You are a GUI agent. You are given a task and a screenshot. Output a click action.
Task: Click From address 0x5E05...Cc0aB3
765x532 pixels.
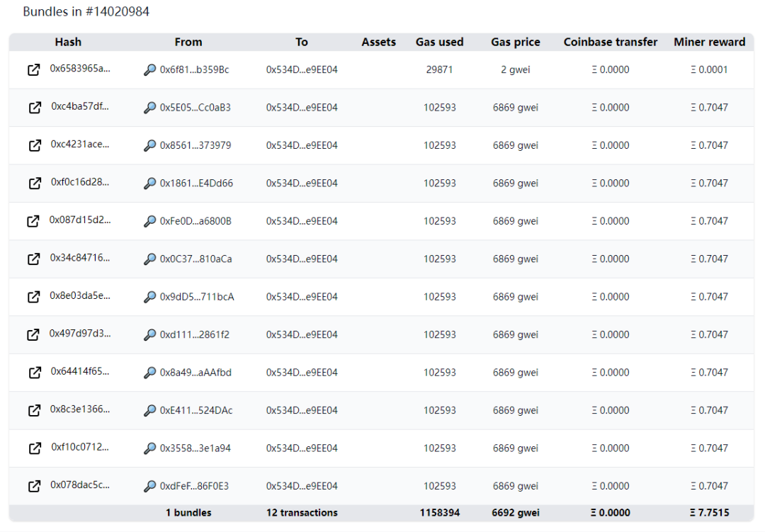195,108
